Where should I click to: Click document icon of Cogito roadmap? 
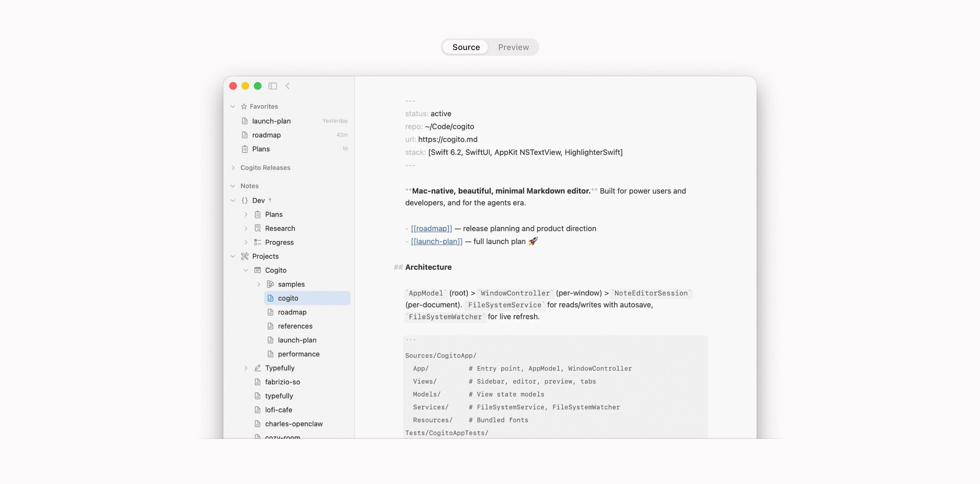tap(270, 312)
